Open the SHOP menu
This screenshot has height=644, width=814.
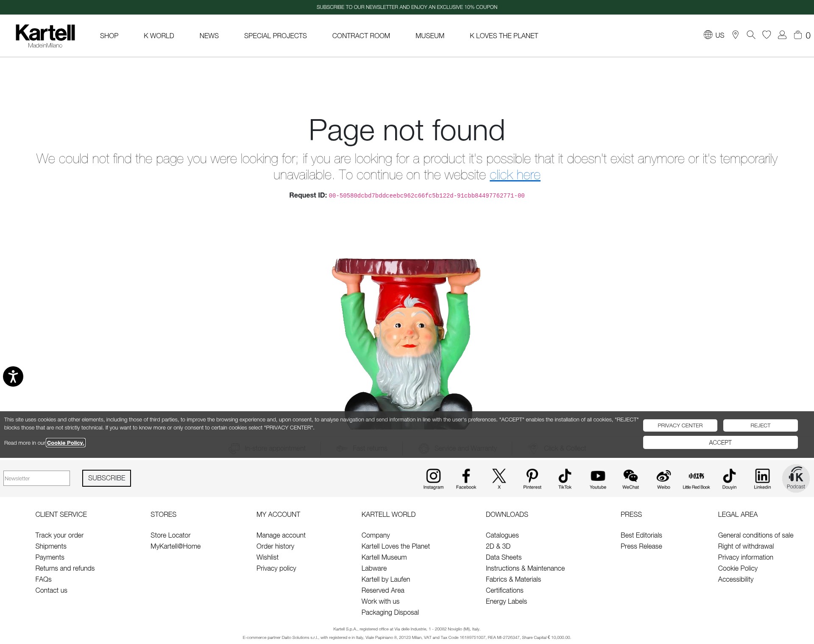click(109, 36)
